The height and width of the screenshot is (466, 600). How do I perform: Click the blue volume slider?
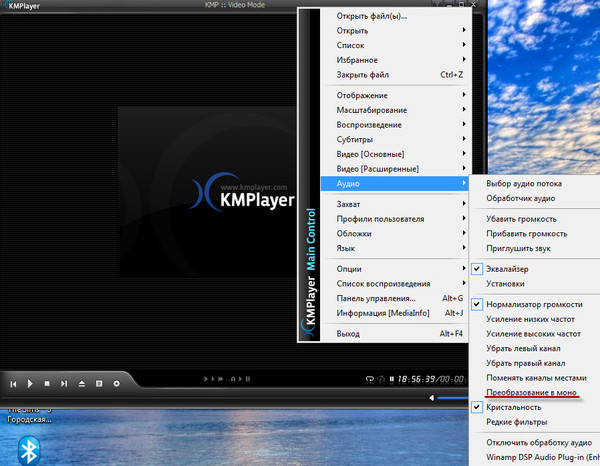pos(453,398)
